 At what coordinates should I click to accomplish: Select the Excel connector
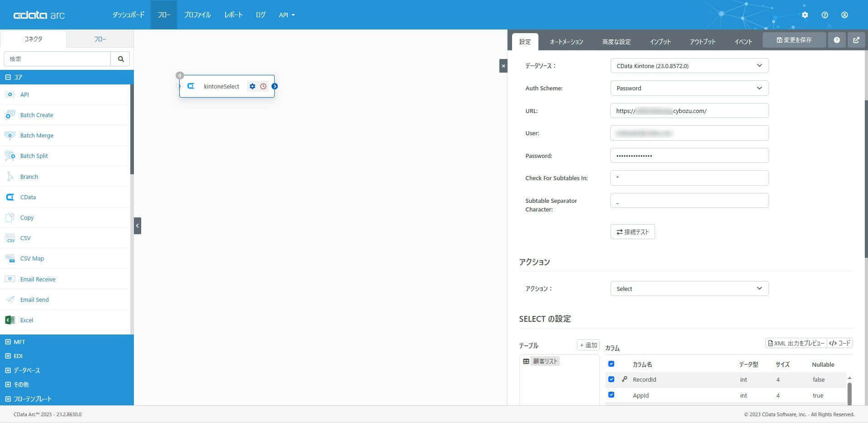click(x=26, y=320)
